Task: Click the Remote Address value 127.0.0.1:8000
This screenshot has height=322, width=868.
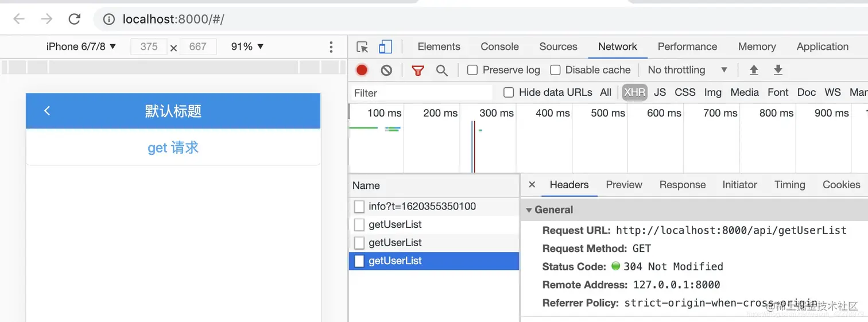Action: (x=676, y=285)
